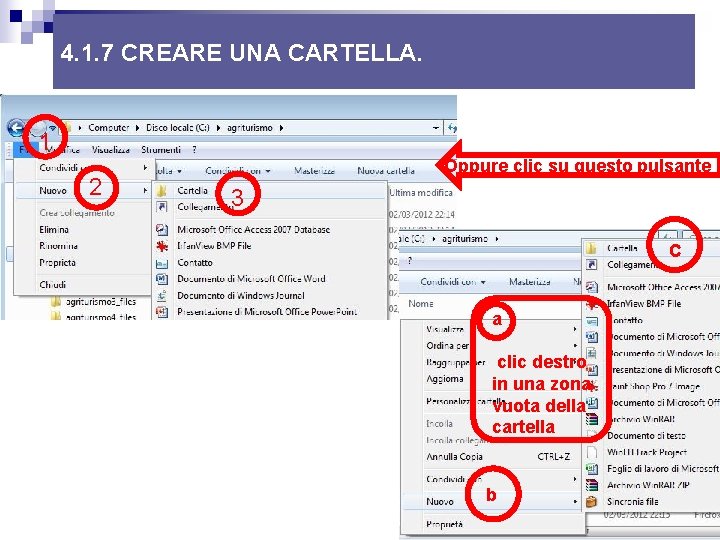Select Proprietà in the context menu
The image size is (720, 540).
tap(444, 524)
